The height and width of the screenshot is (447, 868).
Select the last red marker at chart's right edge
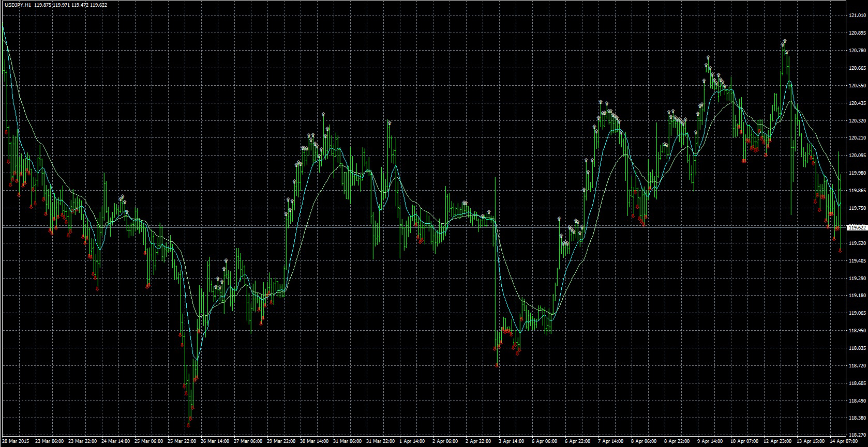pos(840,251)
